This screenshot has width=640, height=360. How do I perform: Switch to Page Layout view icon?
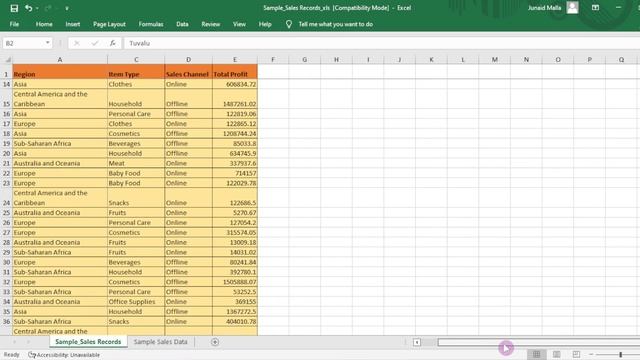[556, 354]
